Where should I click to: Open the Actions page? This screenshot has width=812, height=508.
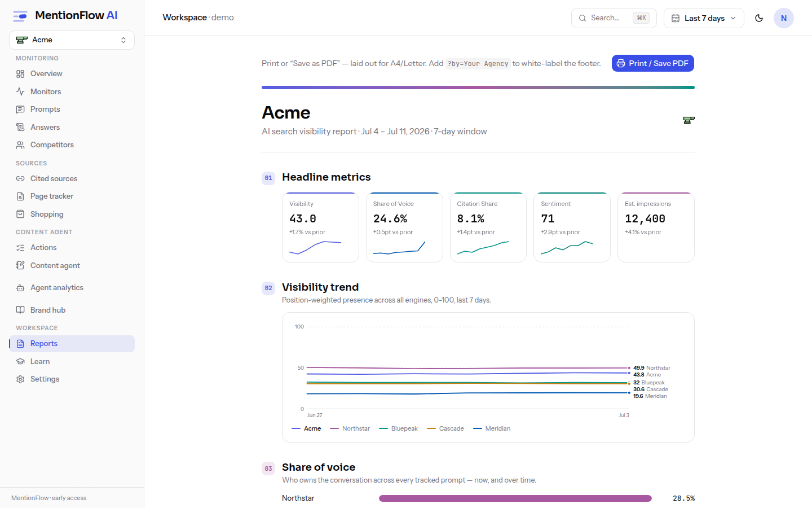point(72,248)
